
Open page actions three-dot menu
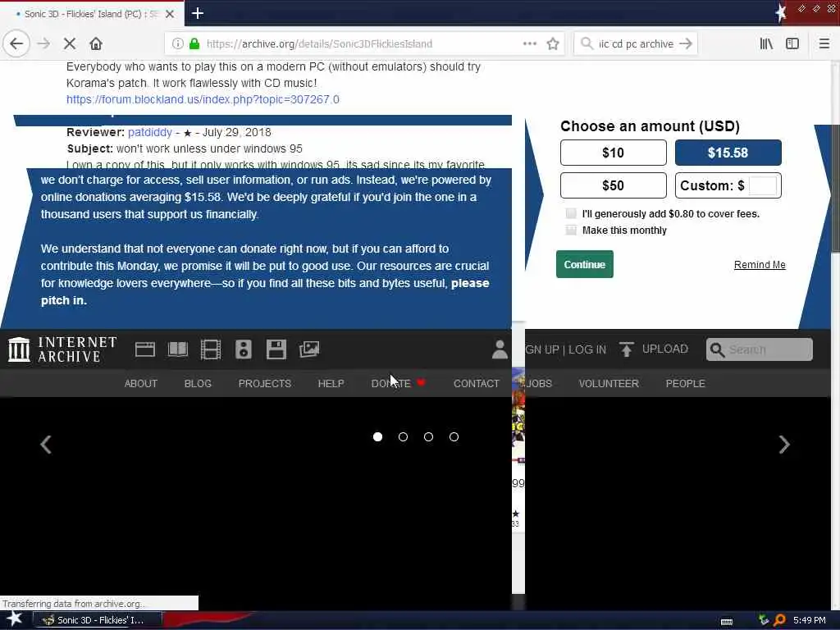[529, 44]
